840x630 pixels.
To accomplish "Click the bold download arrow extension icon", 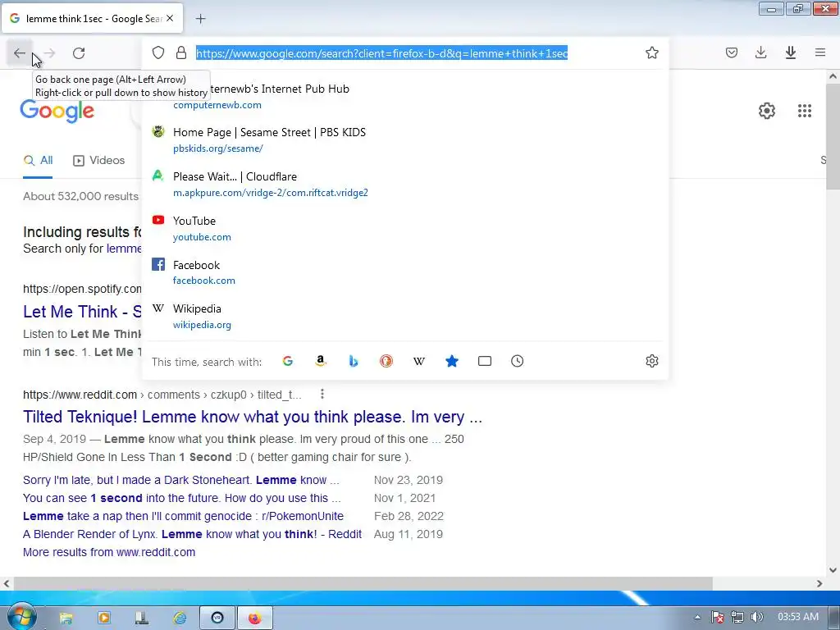I will coord(790,52).
